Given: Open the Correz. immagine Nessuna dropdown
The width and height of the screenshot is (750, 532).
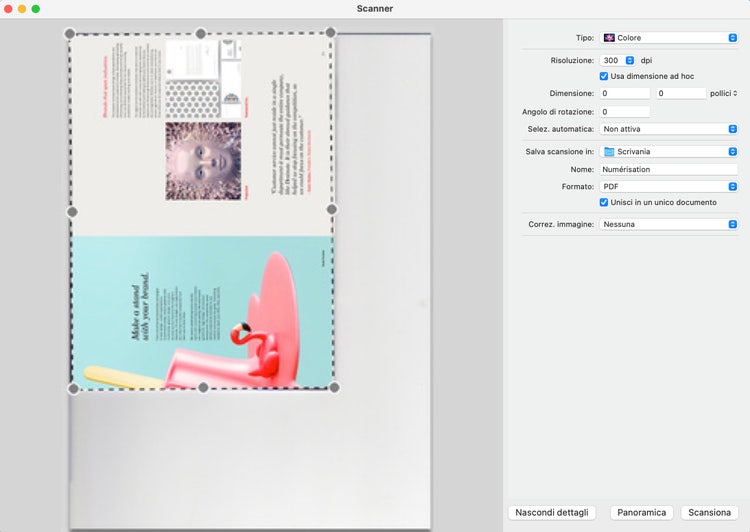Looking at the screenshot, I should point(669,224).
